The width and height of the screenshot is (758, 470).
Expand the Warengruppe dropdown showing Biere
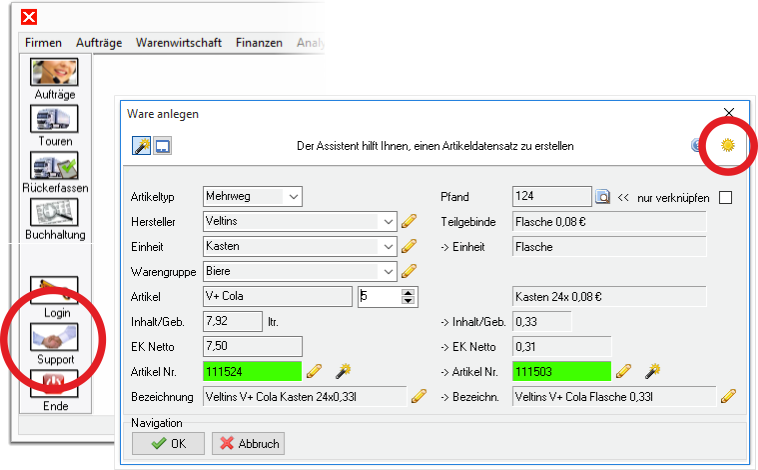[388, 272]
